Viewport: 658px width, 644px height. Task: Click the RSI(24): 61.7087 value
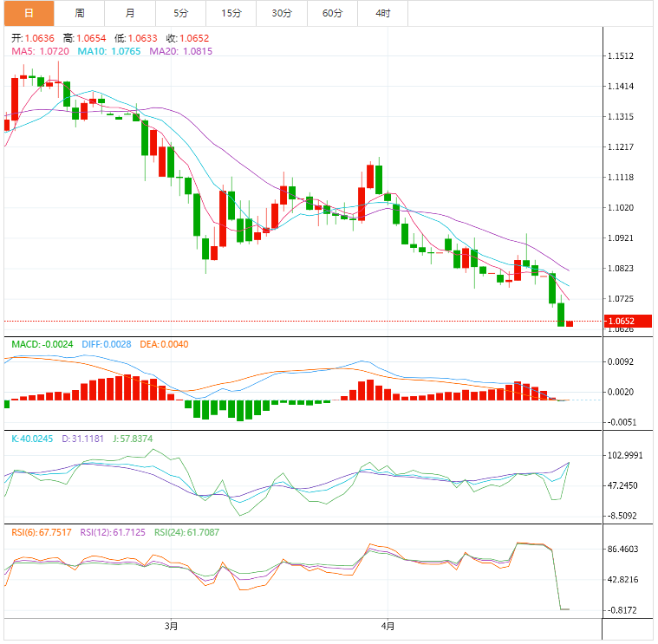tap(186, 532)
